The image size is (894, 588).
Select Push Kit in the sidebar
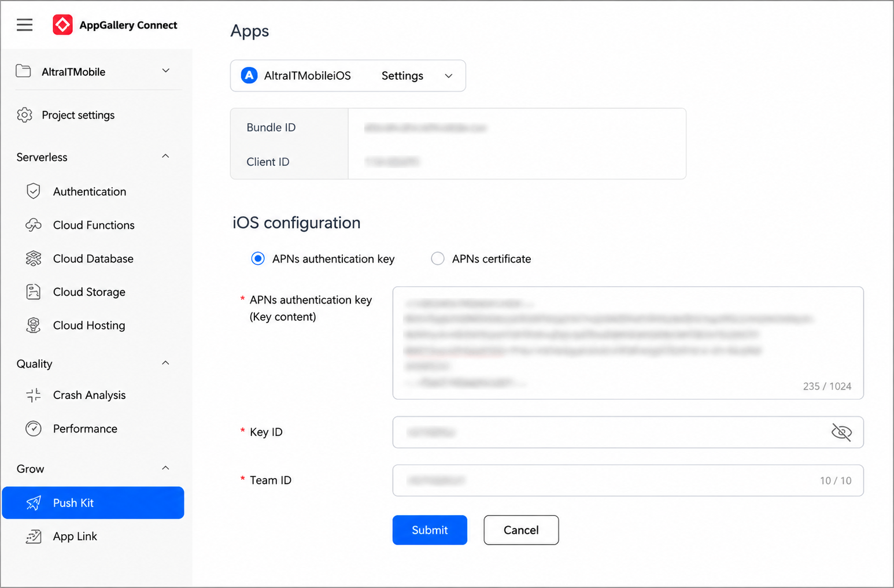[93, 503]
